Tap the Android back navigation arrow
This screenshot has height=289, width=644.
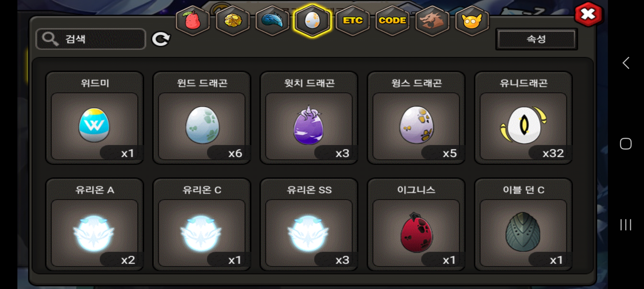tap(626, 63)
